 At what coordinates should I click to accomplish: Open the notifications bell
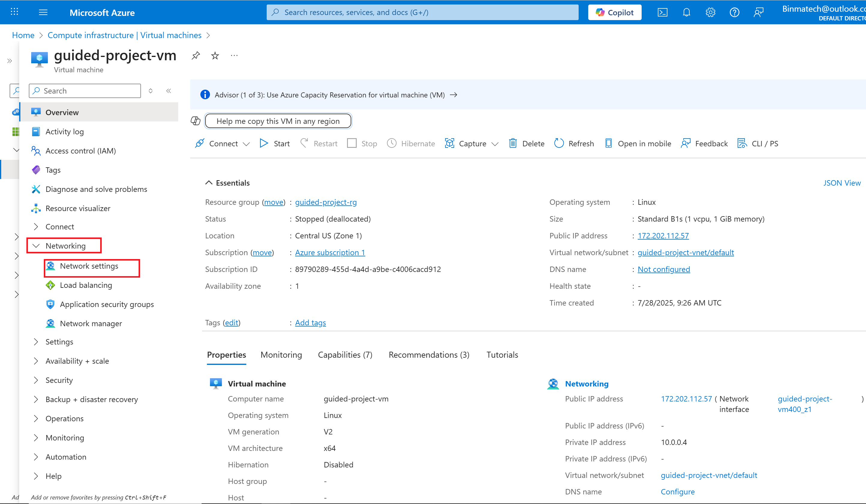(x=686, y=12)
